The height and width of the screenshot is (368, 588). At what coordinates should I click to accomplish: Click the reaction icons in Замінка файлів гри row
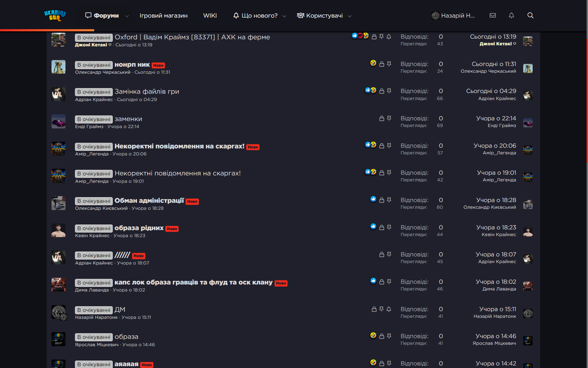click(371, 90)
